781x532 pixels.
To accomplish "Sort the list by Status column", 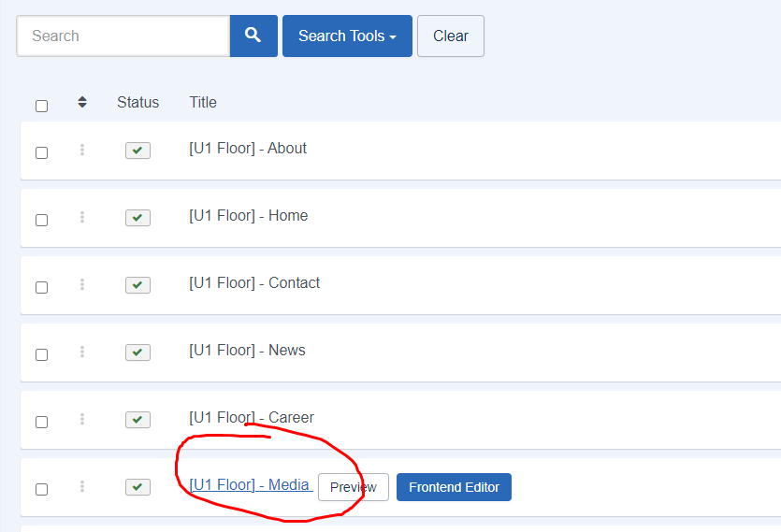I will [x=138, y=102].
